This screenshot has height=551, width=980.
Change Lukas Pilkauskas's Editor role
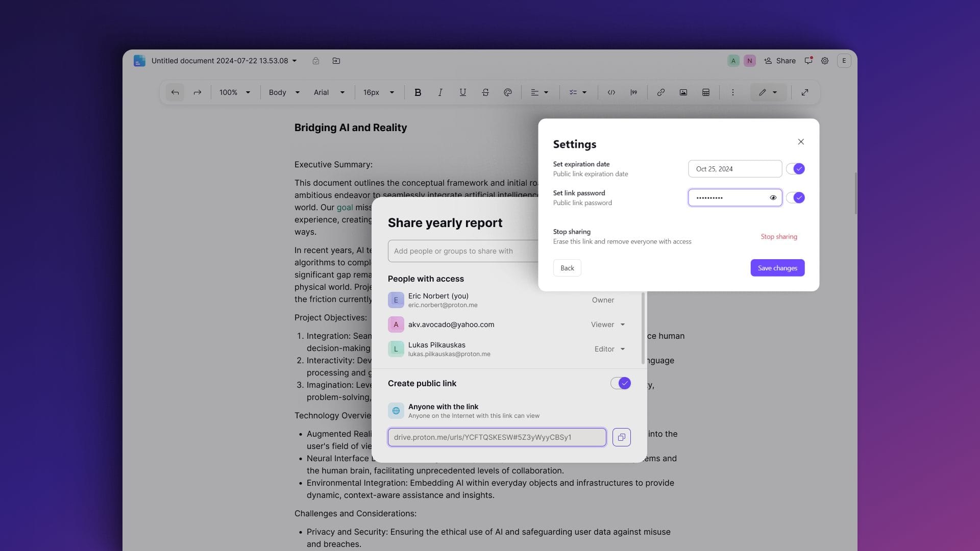click(x=609, y=349)
